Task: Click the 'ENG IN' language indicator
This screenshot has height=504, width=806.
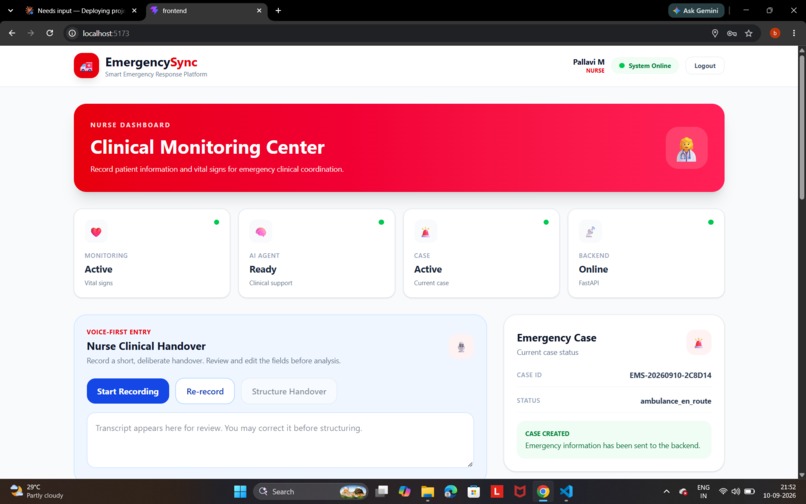Action: [x=703, y=491]
